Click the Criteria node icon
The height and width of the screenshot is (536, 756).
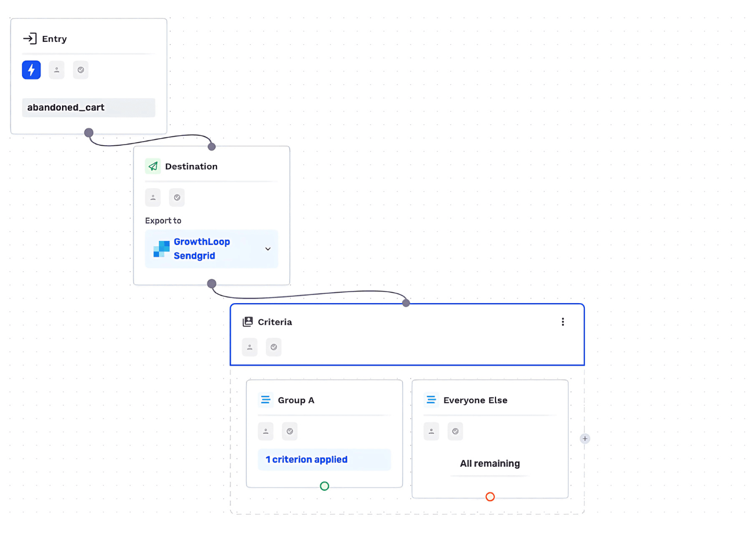248,322
